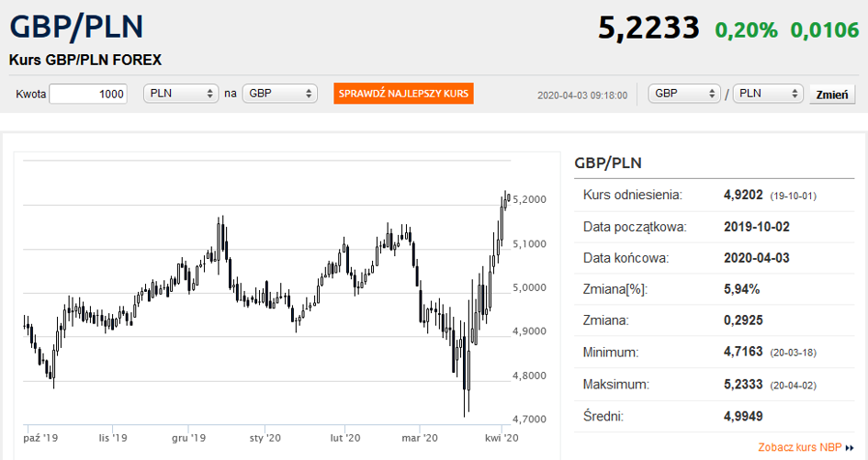868x460 pixels.
Task: Click the green 0,20% change figure
Action: [x=746, y=30]
